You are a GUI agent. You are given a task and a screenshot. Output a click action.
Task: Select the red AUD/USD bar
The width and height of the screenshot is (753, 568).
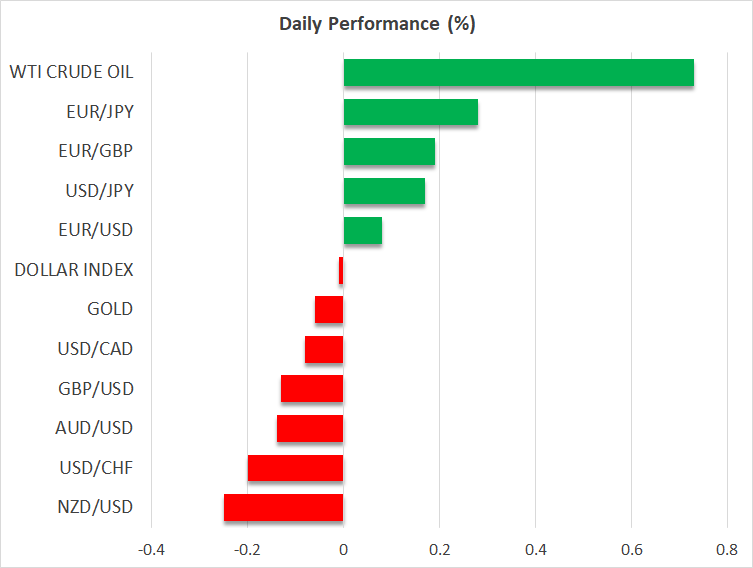pos(310,428)
